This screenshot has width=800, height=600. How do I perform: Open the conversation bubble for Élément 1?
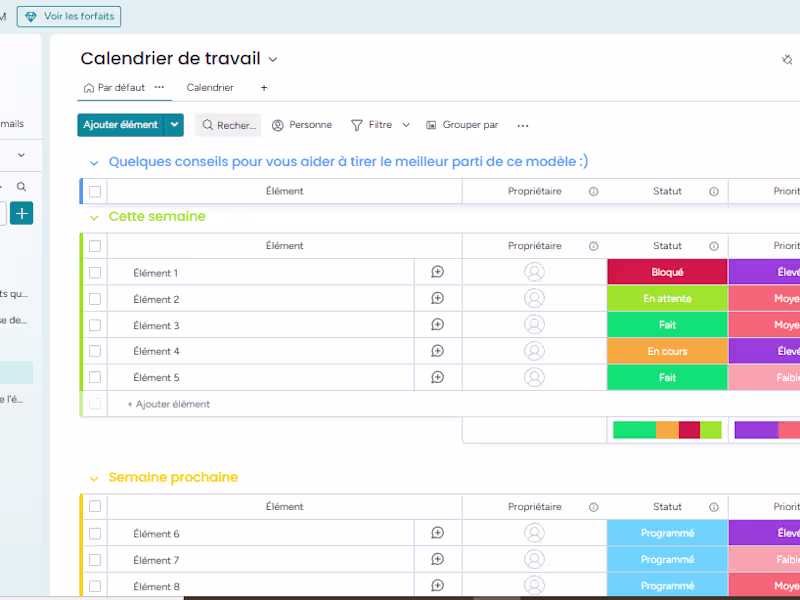click(437, 271)
